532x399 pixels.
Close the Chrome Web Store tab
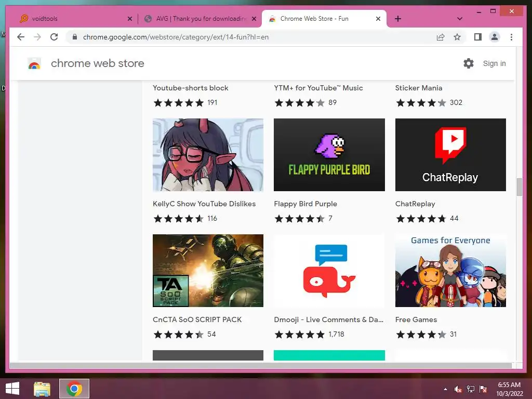pos(378,19)
